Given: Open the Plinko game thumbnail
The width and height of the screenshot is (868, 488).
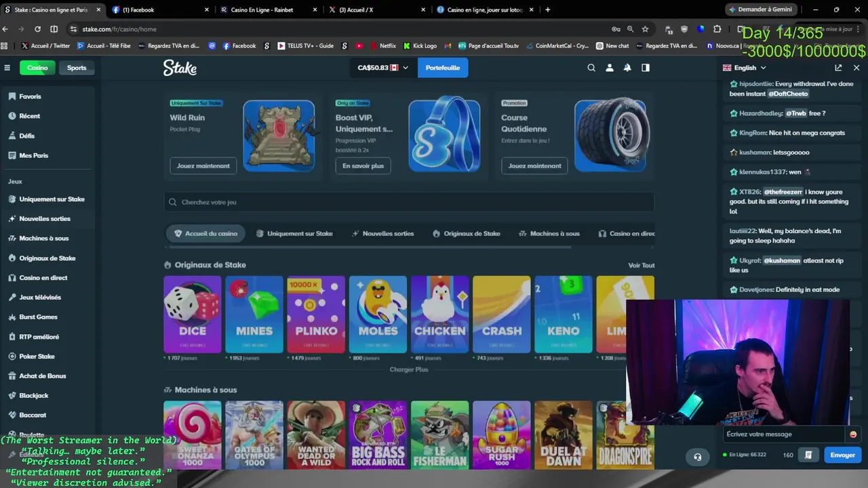Looking at the screenshot, I should pyautogui.click(x=316, y=314).
